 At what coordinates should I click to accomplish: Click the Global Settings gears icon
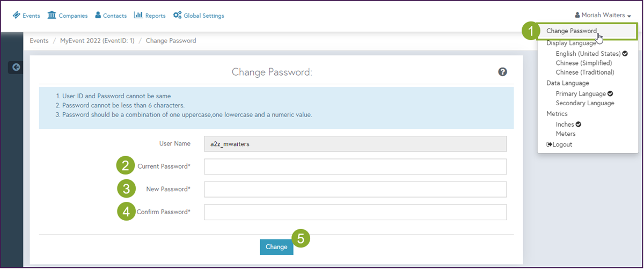pyautogui.click(x=177, y=15)
